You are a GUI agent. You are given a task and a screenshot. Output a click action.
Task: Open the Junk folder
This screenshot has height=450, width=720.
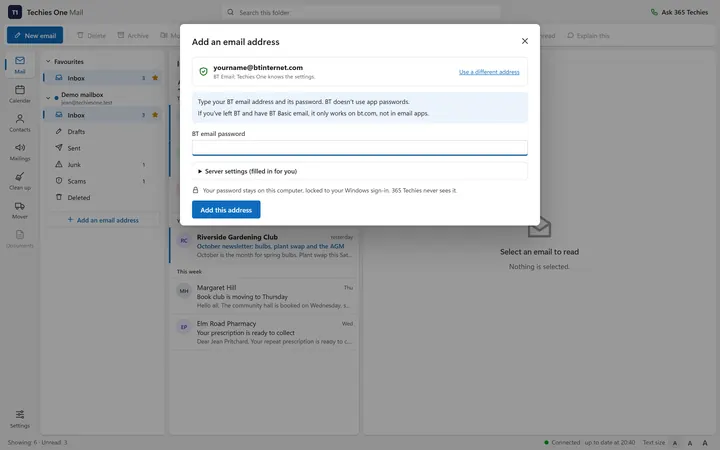(102, 164)
